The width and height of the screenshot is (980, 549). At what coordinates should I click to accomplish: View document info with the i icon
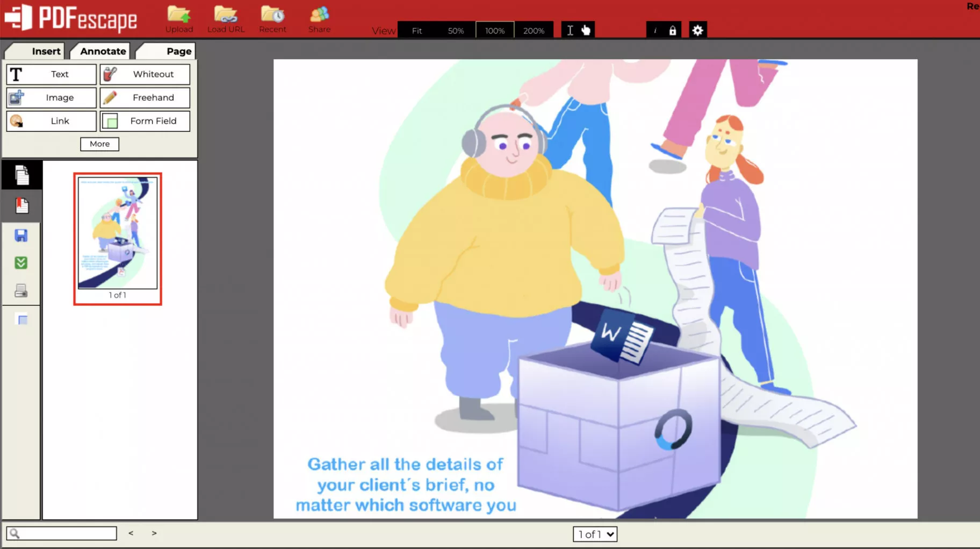pyautogui.click(x=655, y=31)
